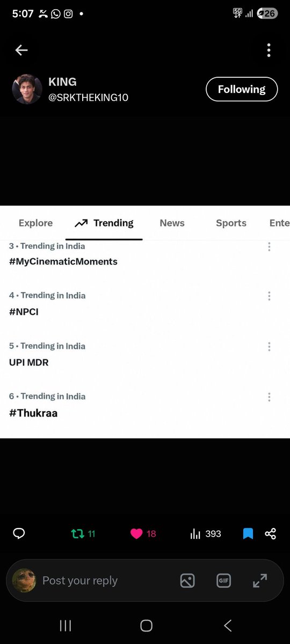Open the three-dot post options menu
Image resolution: width=290 pixels, height=644 pixels.
(x=269, y=50)
